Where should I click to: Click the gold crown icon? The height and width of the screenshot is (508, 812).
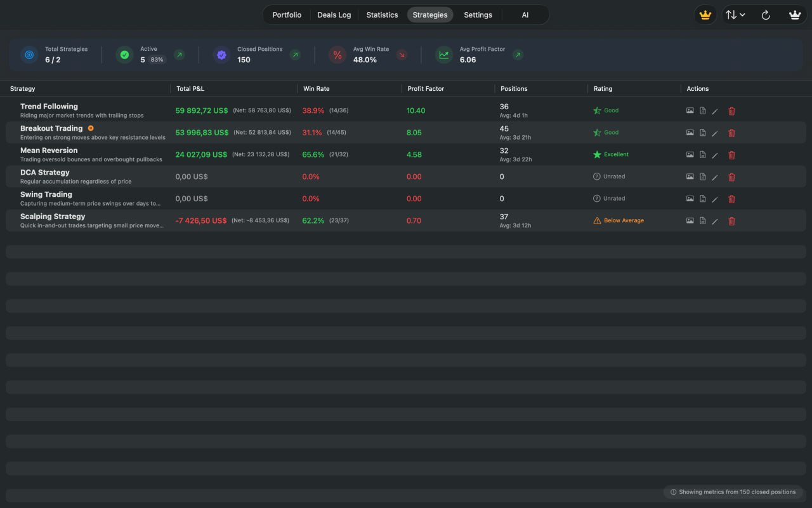click(705, 15)
